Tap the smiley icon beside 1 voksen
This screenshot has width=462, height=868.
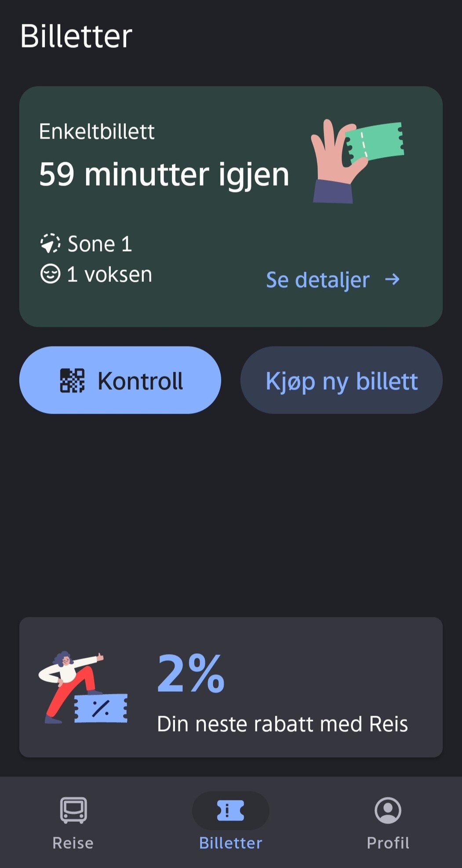coord(50,274)
